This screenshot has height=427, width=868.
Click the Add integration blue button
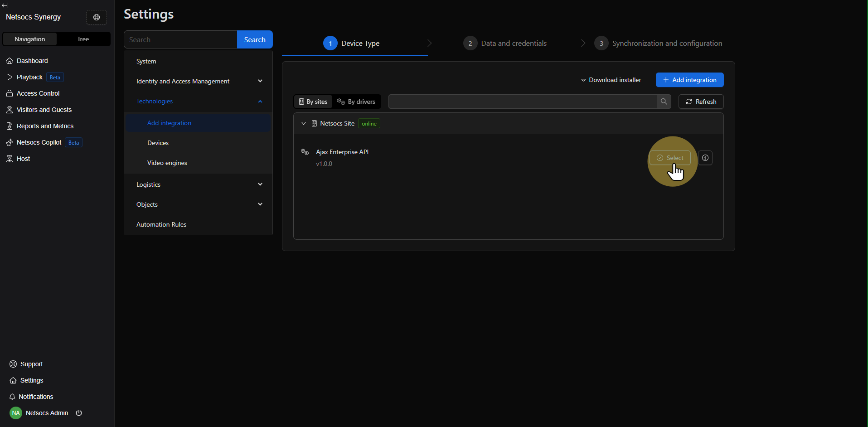[689, 80]
